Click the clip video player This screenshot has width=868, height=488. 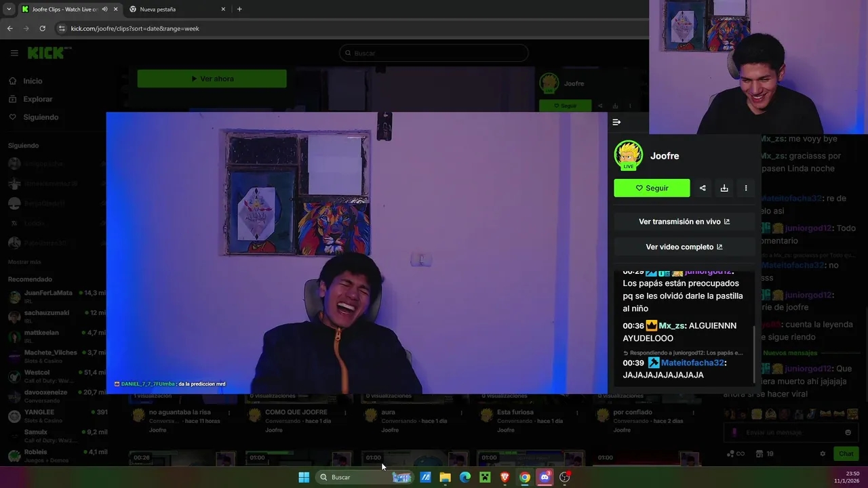point(357,253)
